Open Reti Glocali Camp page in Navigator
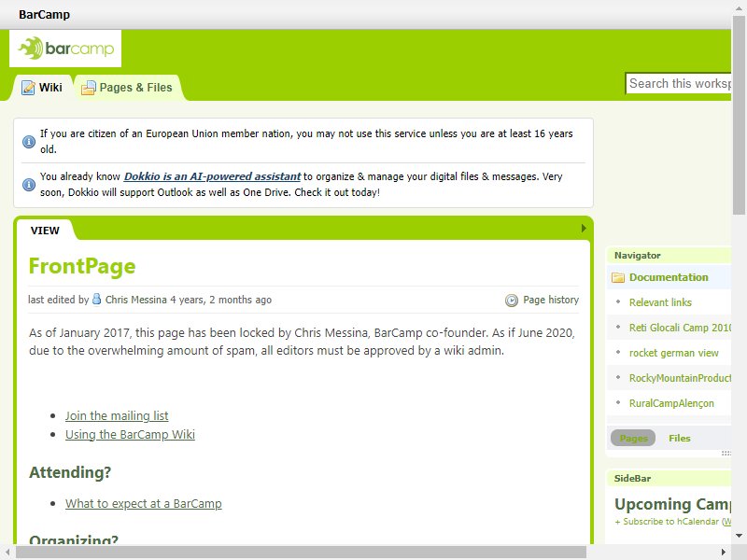The width and height of the screenshot is (747, 560). coord(681,328)
